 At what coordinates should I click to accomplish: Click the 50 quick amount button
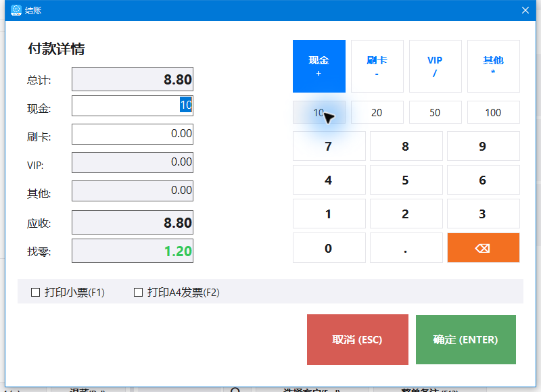(x=435, y=112)
